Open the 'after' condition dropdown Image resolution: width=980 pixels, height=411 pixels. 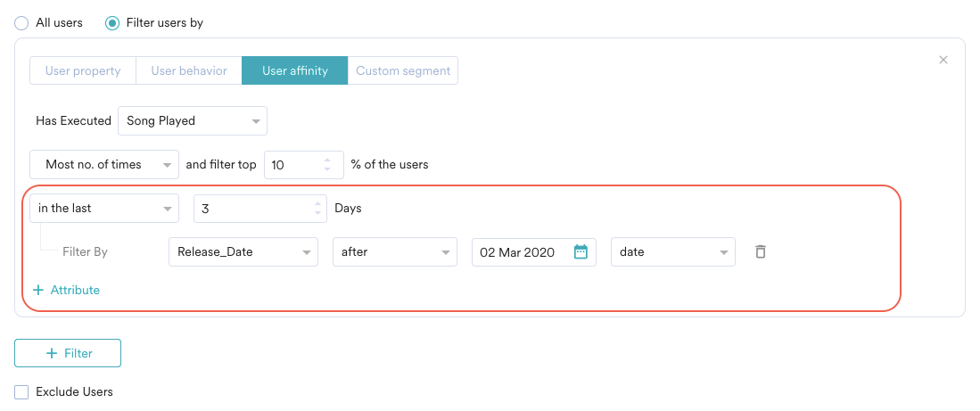point(394,252)
